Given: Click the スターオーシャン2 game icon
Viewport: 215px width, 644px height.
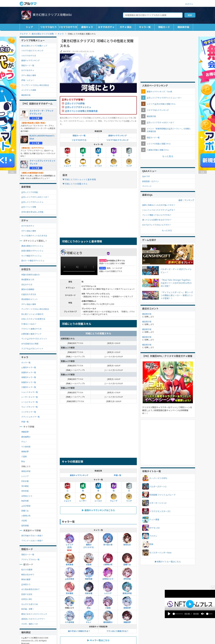Looking at the screenshot, I should coord(145,503).
